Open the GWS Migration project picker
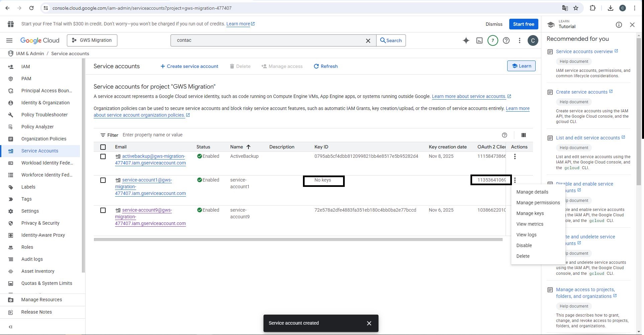 pyautogui.click(x=92, y=40)
